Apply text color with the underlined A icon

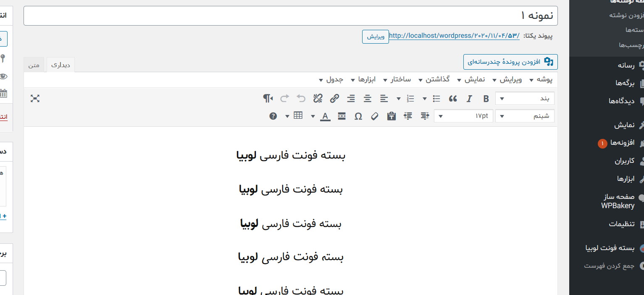click(x=325, y=116)
